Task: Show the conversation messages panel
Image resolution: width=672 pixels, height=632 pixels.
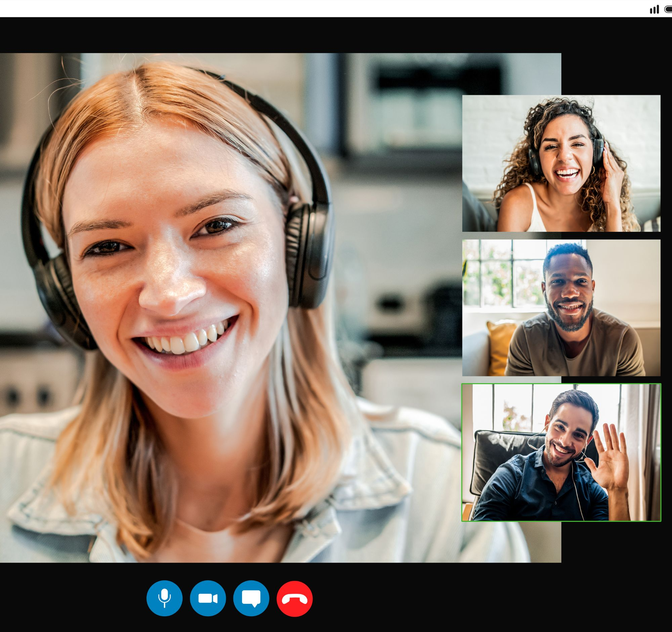Action: (x=251, y=598)
